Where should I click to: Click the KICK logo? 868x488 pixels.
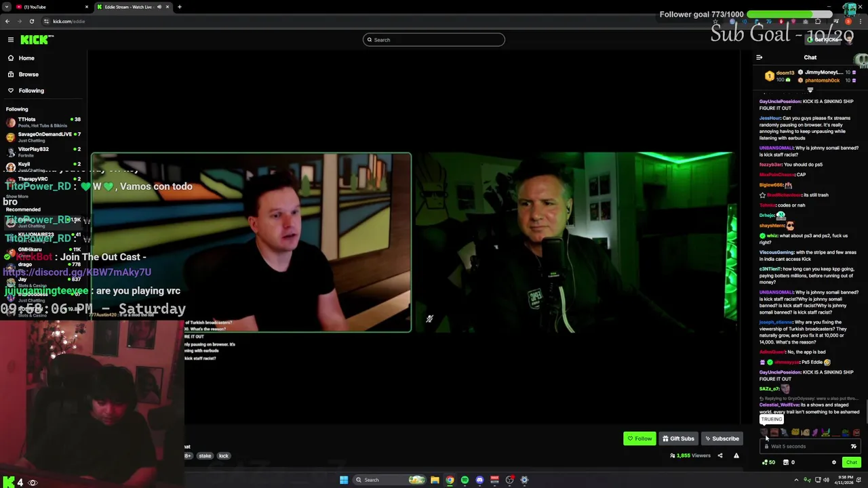pyautogui.click(x=35, y=40)
